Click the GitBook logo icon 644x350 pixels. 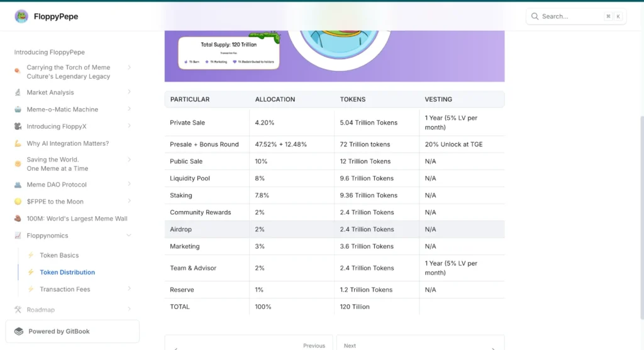[19, 331]
